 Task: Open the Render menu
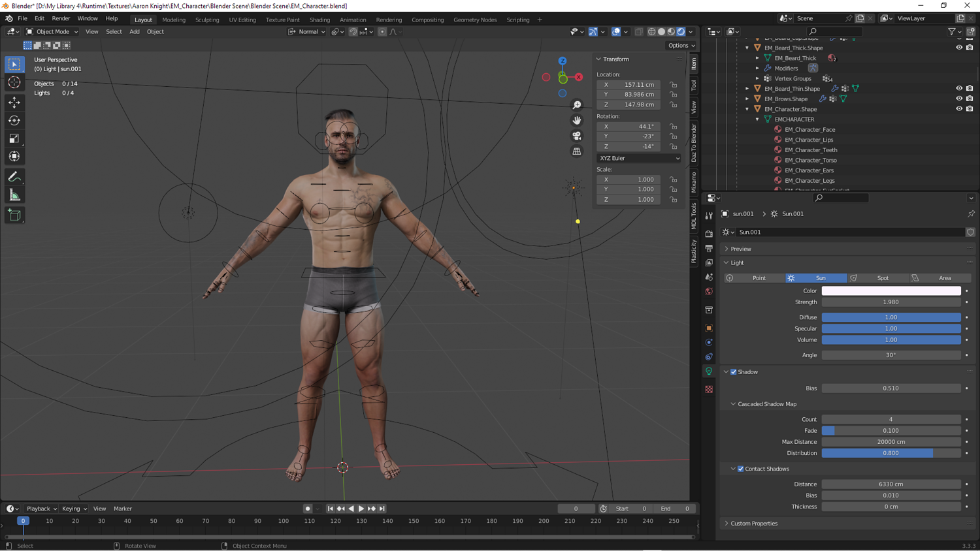[61, 19]
